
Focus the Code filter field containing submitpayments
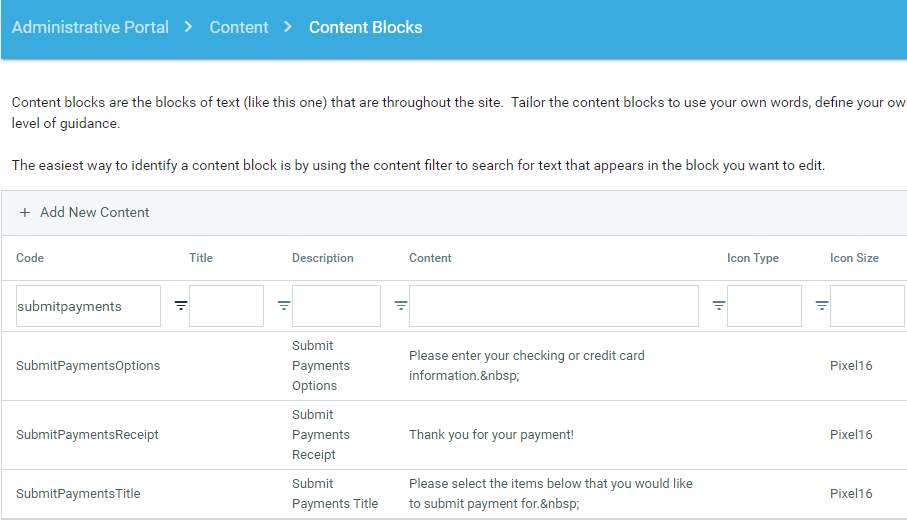pyautogui.click(x=88, y=306)
